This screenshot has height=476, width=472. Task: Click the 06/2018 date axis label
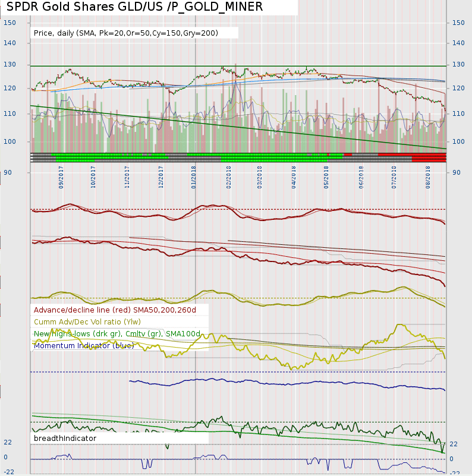coord(361,176)
